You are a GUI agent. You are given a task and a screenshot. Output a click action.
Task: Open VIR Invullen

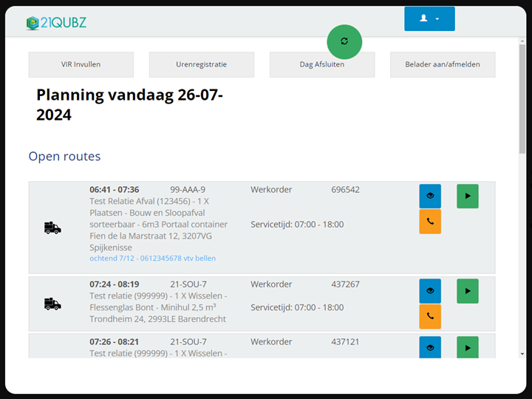81,64
